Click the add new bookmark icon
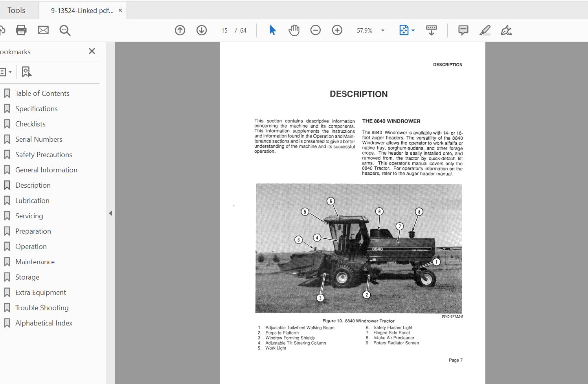This screenshot has height=384, width=588. coord(26,72)
